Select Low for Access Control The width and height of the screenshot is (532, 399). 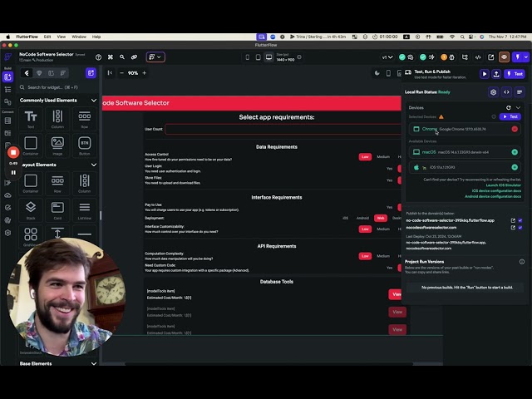[x=365, y=157]
